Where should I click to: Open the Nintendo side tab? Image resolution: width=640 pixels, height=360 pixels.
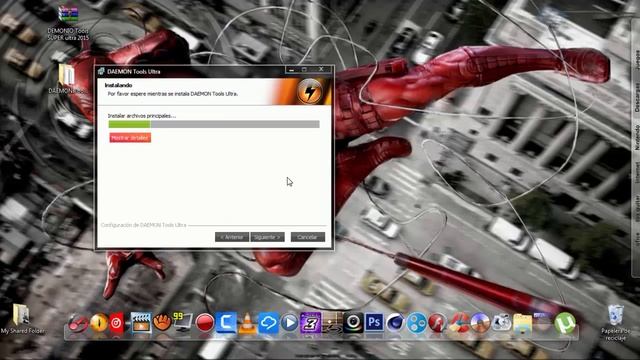636,137
